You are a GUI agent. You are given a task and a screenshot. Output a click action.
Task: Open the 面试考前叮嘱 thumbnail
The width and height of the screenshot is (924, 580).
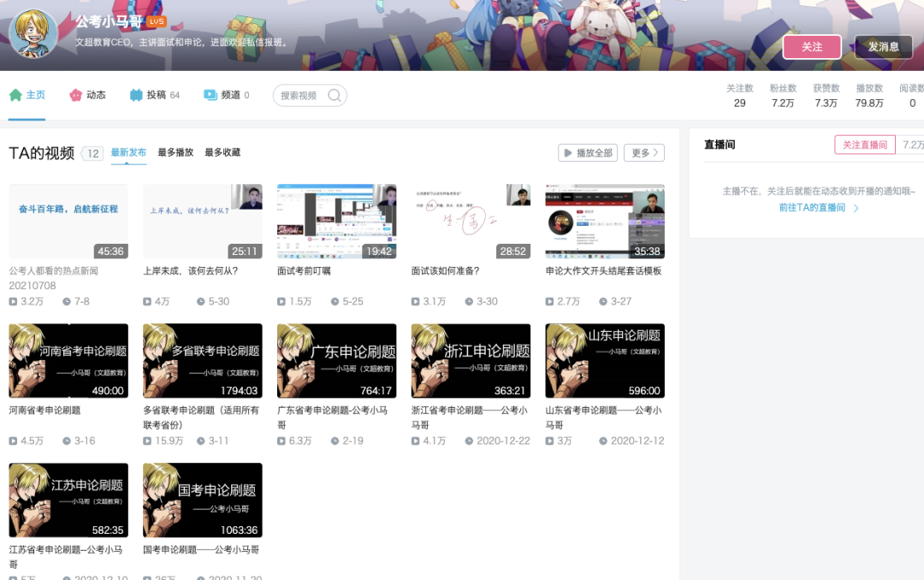click(336, 221)
